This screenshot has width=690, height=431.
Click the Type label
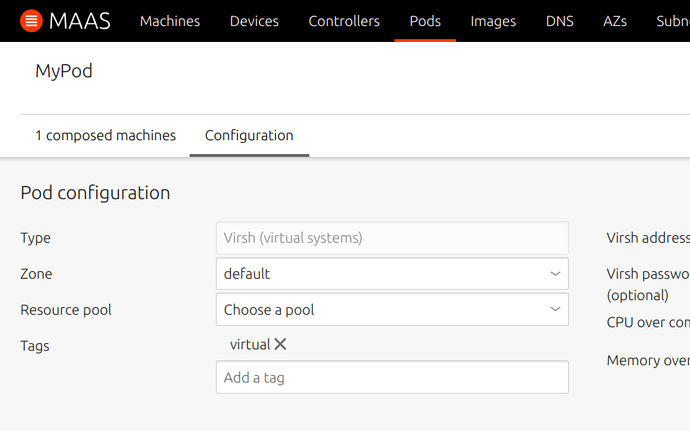pos(35,238)
